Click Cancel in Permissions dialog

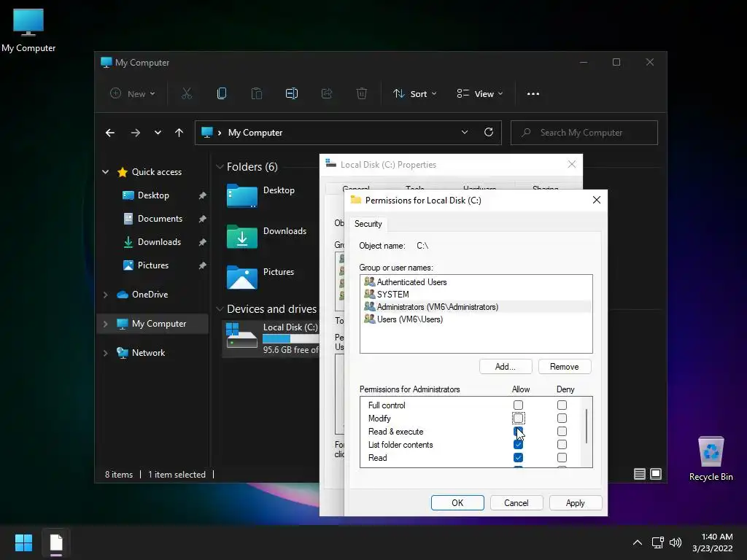tap(516, 503)
